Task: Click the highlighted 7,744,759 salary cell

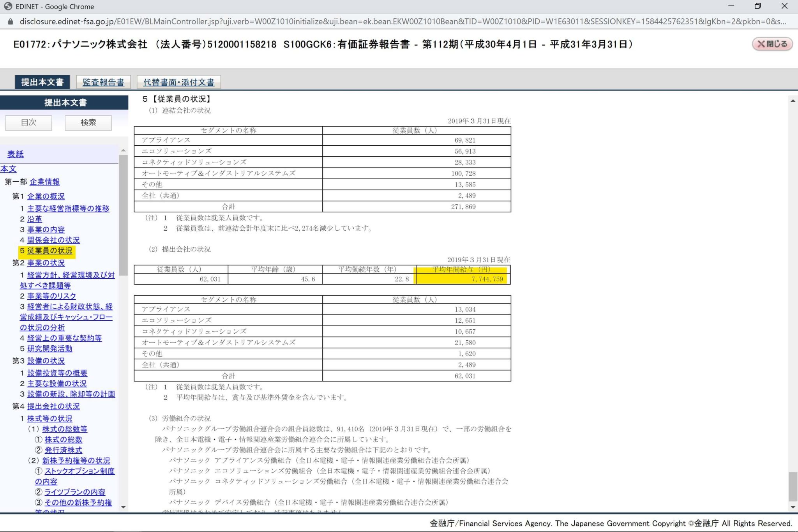Action: pos(463,279)
